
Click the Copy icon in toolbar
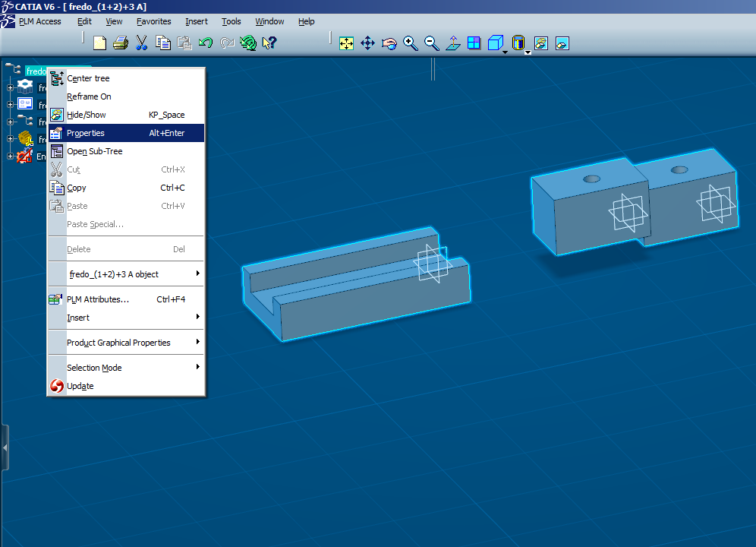click(x=163, y=43)
